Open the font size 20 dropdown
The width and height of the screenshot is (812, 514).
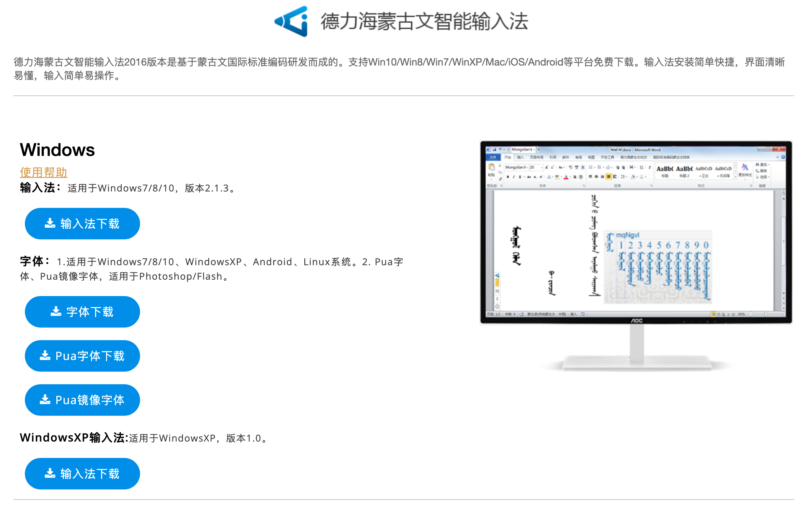542,167
